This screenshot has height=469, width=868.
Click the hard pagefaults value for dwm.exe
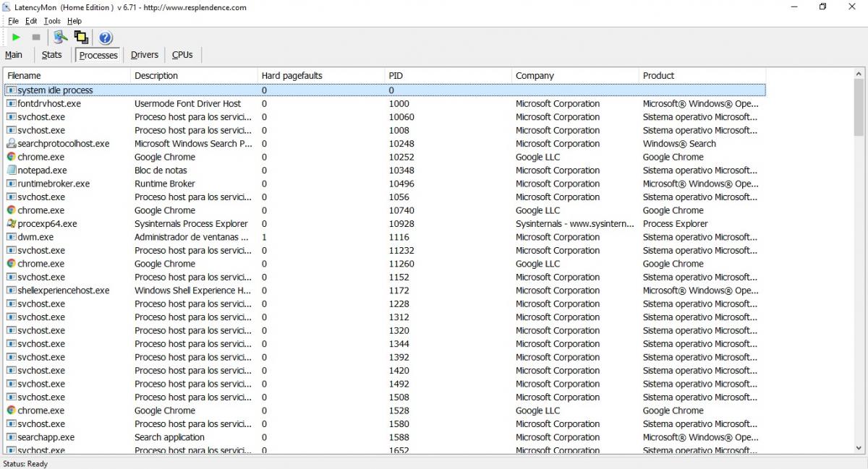point(265,237)
